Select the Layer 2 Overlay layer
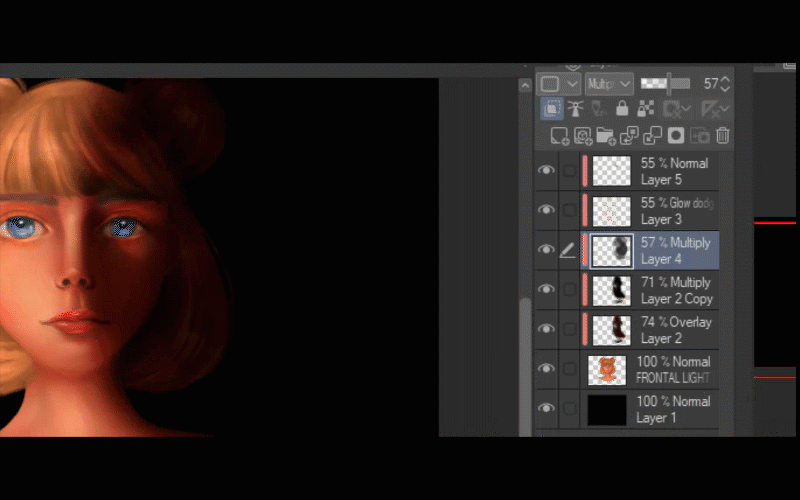 click(675, 330)
